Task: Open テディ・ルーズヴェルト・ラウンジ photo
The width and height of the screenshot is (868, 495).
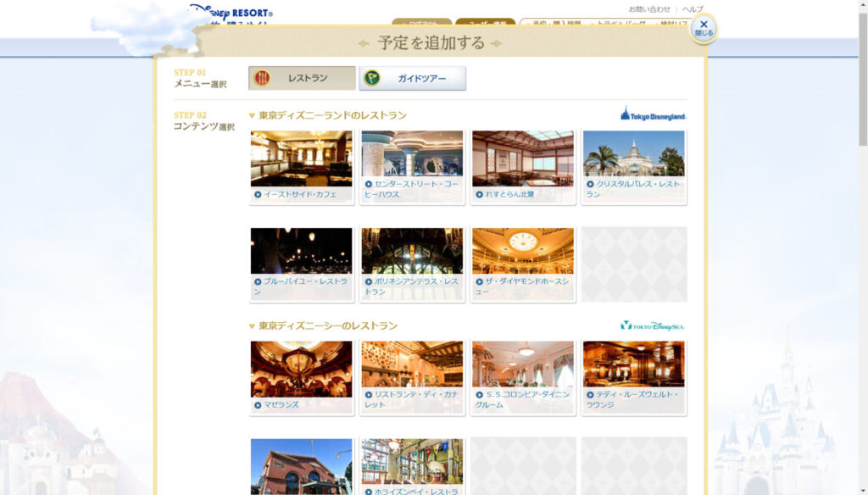Action: 633,364
